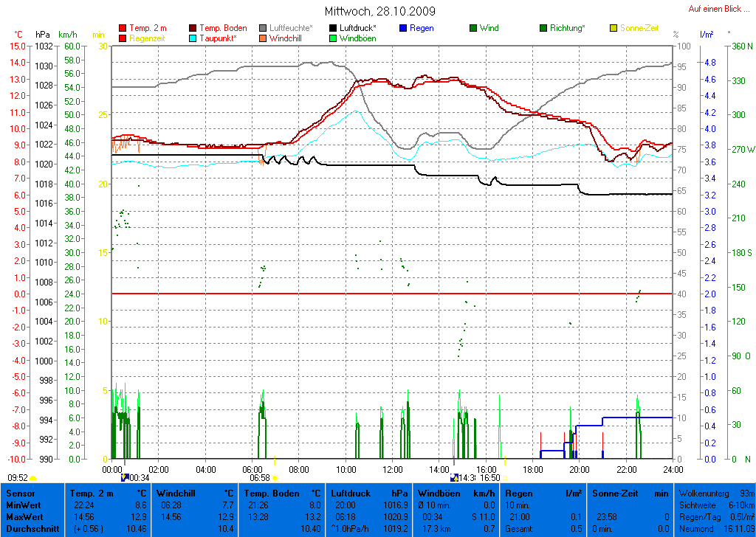Select the yellow Sonne-Zeit legend square
Screen dimensions: 756x537
[x=614, y=28]
